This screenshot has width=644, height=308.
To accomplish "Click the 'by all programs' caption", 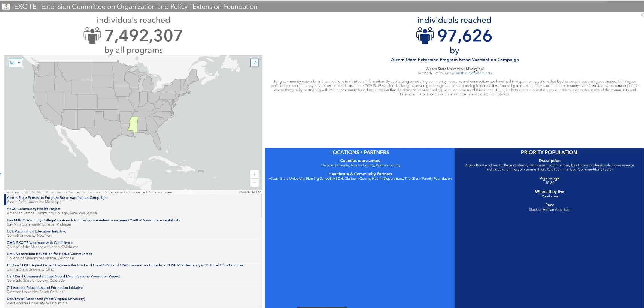I will click(134, 50).
